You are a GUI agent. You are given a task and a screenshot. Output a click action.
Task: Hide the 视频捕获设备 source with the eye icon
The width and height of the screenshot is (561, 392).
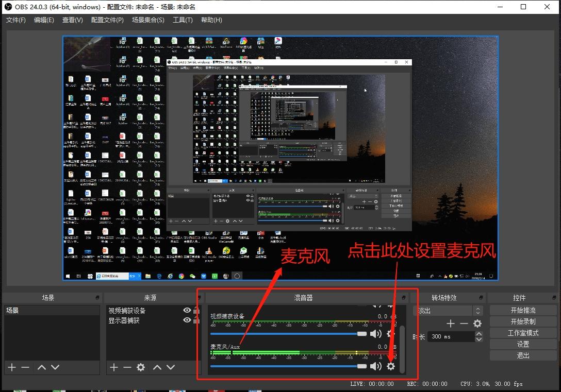187,310
